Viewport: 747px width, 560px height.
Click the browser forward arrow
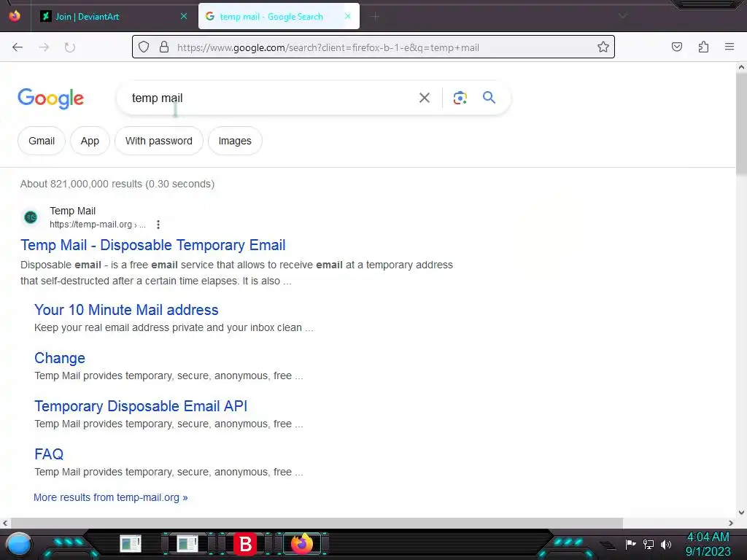click(x=44, y=47)
